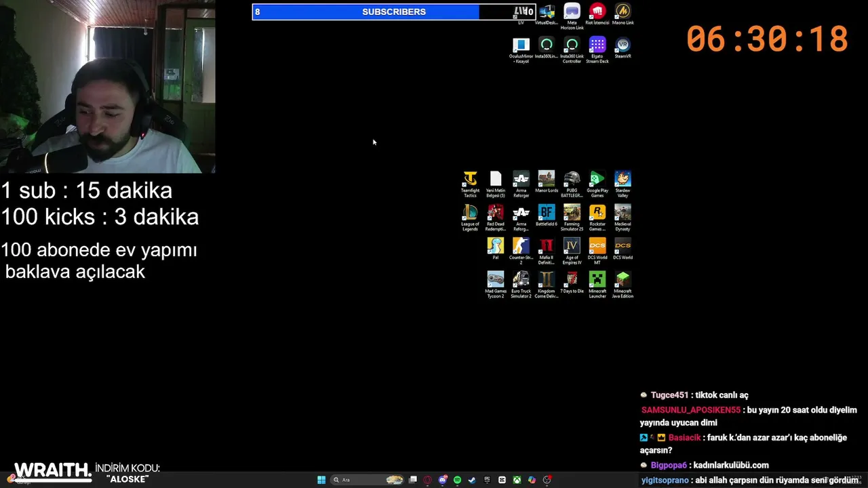Select the 7 Days to Die icon
Screen dimensions: 868x488
(572, 283)
